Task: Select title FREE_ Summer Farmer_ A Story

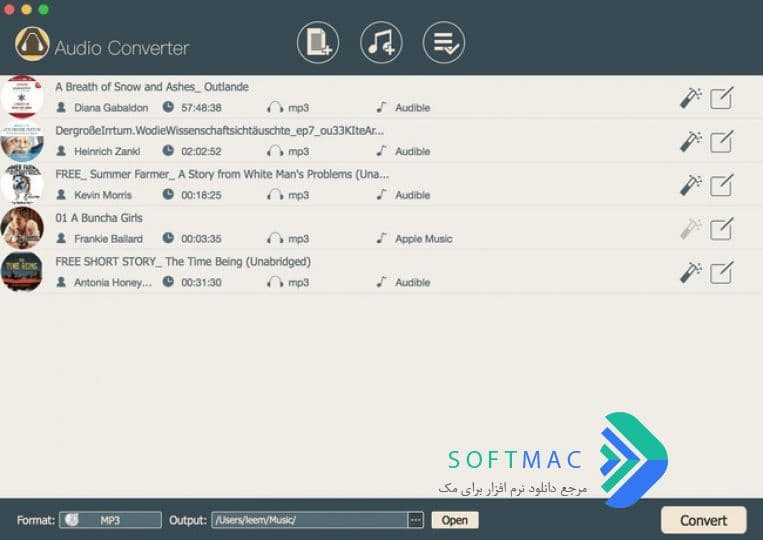Action: coord(222,174)
